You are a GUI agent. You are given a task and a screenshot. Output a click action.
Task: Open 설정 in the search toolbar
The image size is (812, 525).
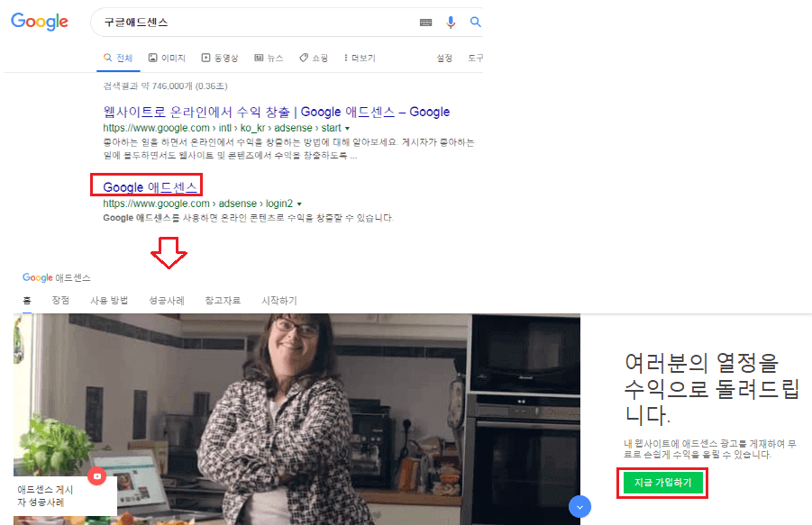point(444,58)
